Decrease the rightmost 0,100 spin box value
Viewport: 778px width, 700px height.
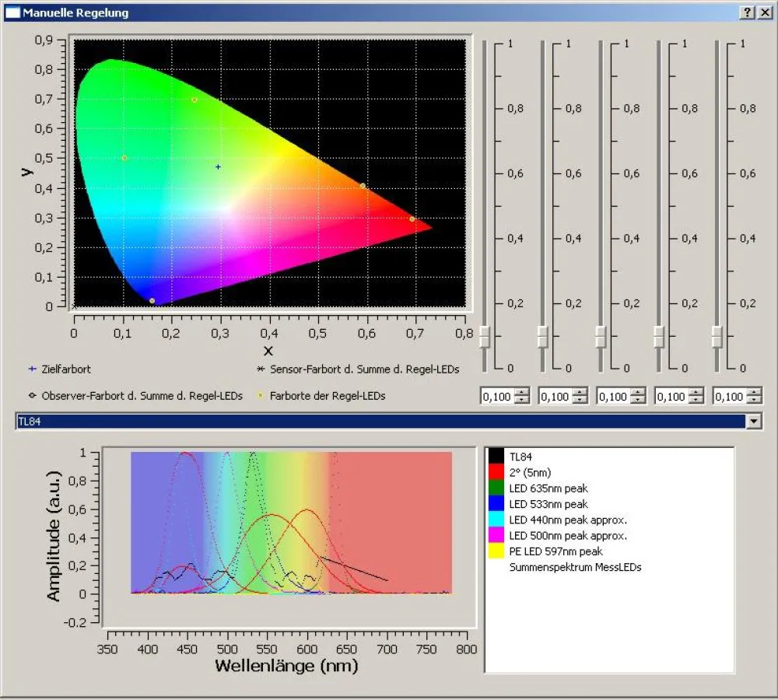755,399
